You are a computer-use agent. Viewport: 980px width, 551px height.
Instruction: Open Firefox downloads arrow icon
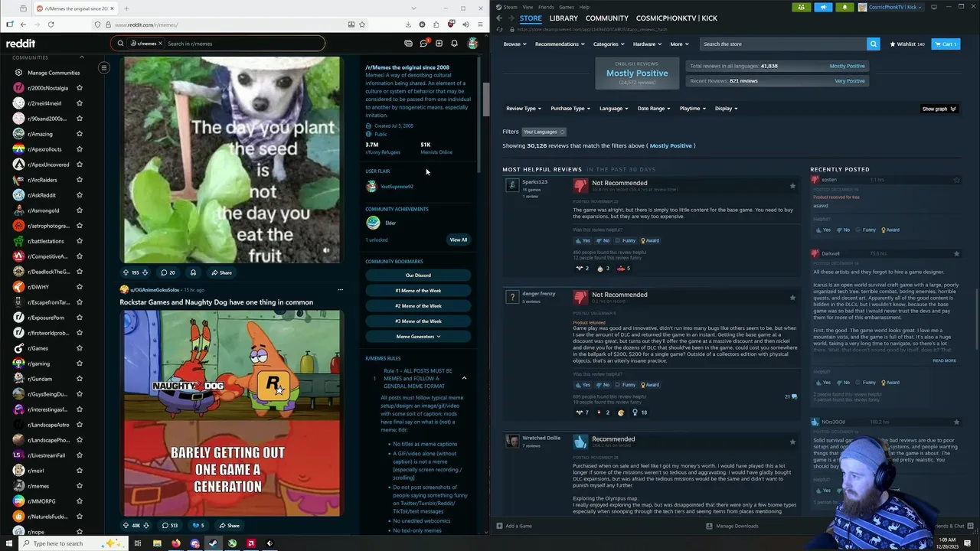coord(408,24)
